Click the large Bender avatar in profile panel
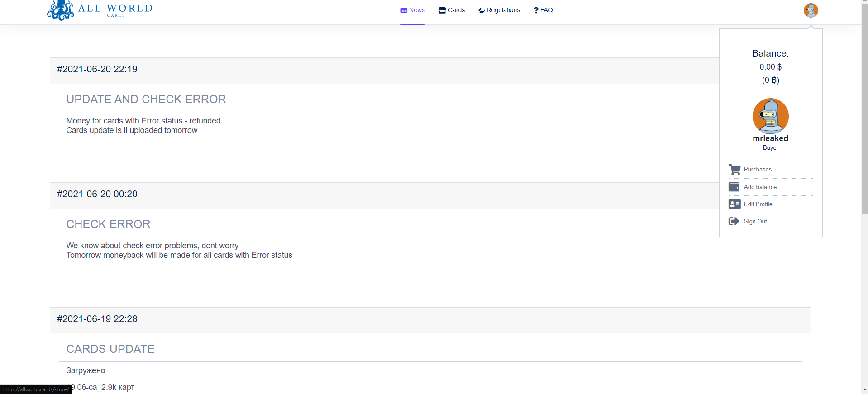The height and width of the screenshot is (394, 868). [x=770, y=116]
